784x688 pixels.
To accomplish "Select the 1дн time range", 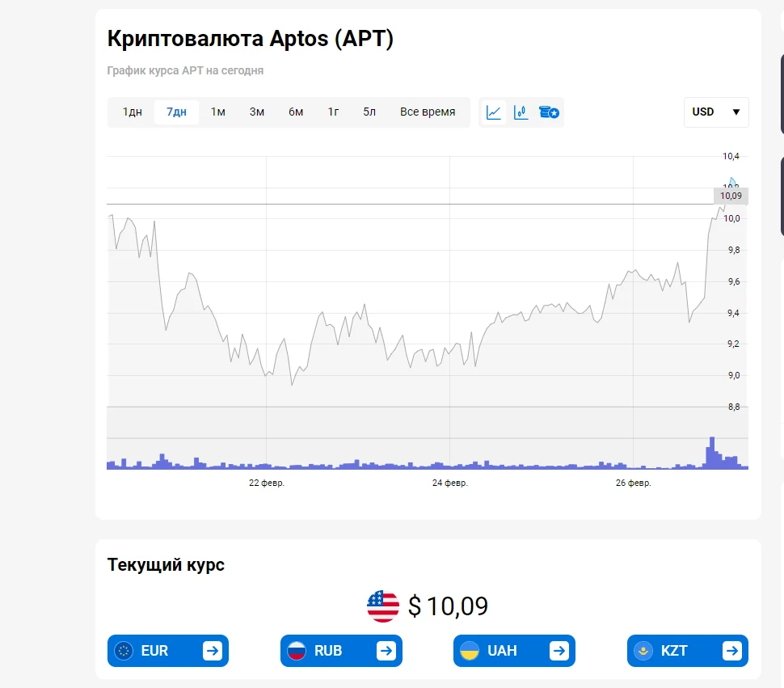I will click(133, 112).
